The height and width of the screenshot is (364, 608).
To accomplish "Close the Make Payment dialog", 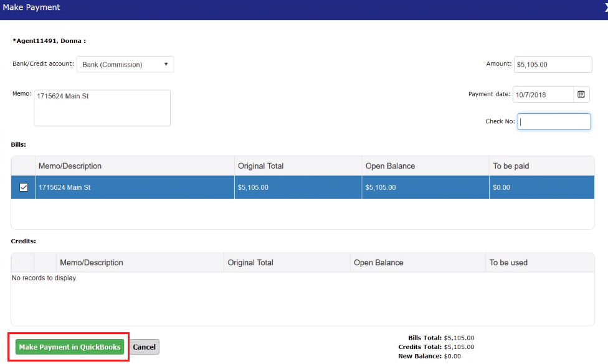I will coord(605,8).
